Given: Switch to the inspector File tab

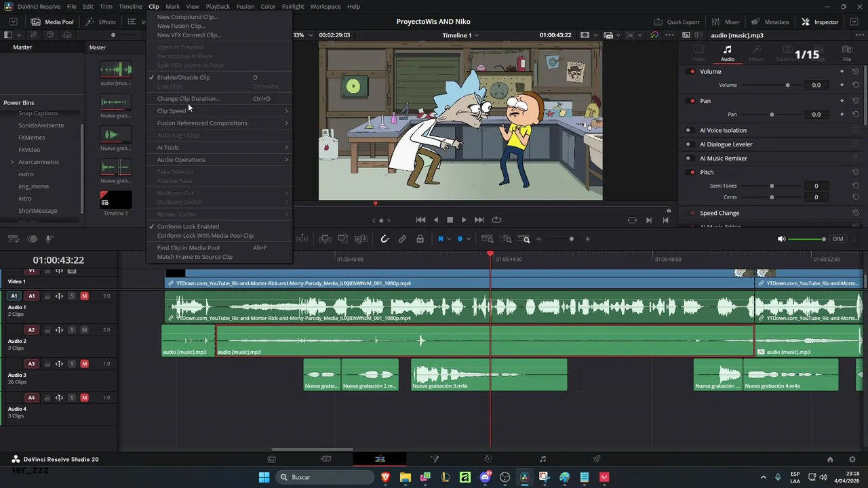Looking at the screenshot, I should click(846, 53).
